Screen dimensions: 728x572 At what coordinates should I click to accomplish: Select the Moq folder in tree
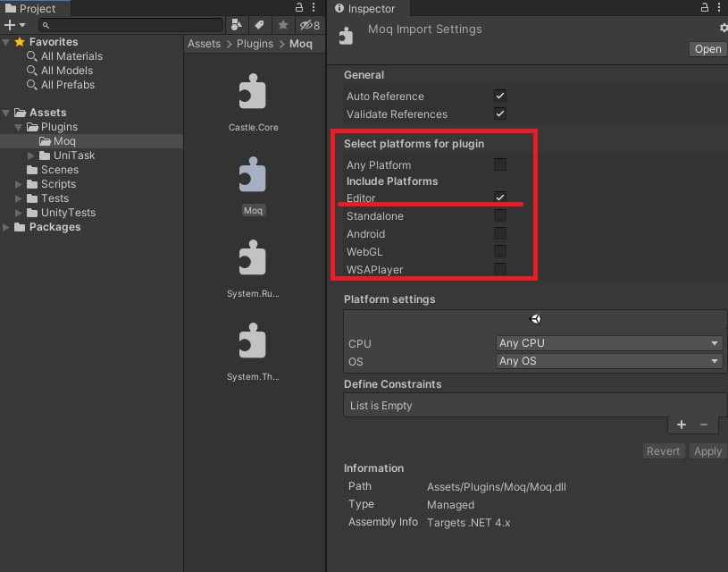[91, 141]
